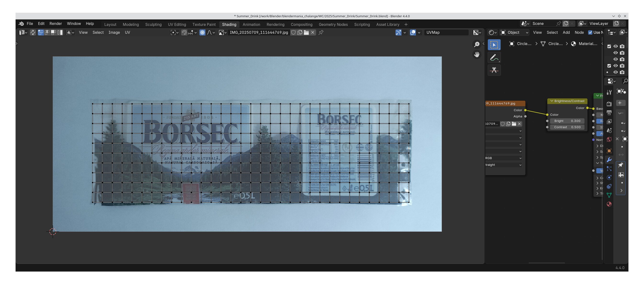Unlink the image in UV editor header
The width and height of the screenshot is (644, 290).
pos(312,32)
